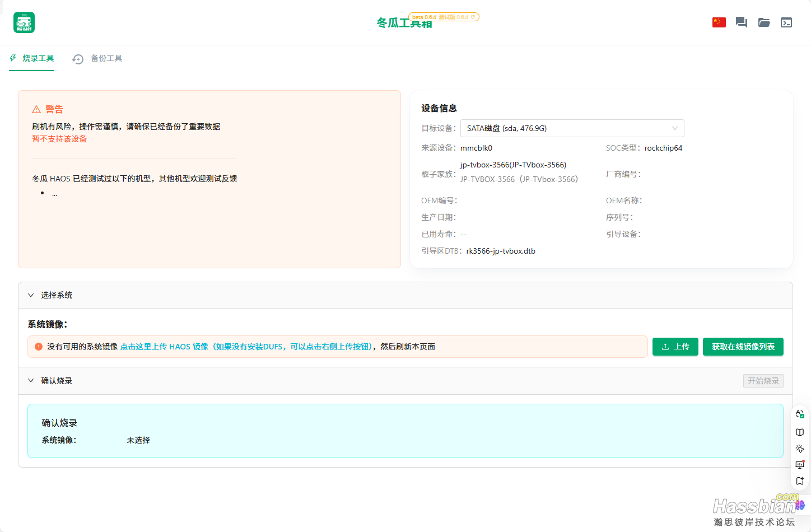
Task: Click the refresh icon in beta version badge
Action: (473, 17)
